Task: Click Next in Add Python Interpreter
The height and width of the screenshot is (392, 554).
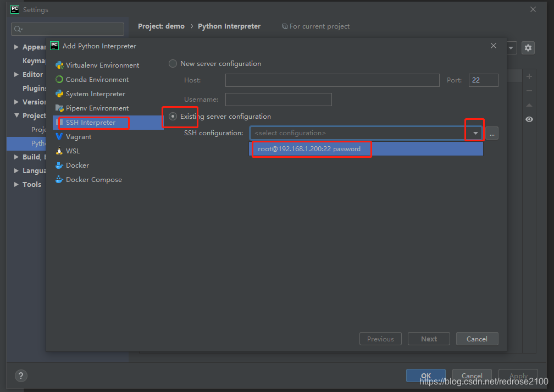Action: [x=429, y=339]
